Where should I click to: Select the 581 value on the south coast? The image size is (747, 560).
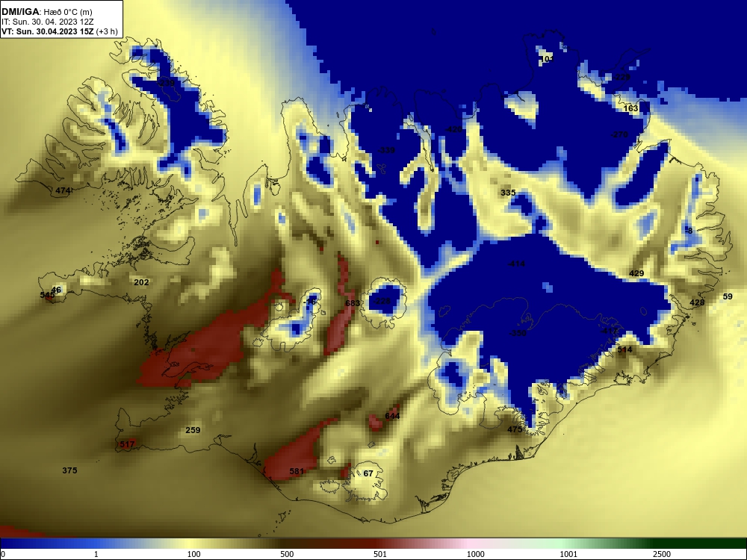point(297,471)
